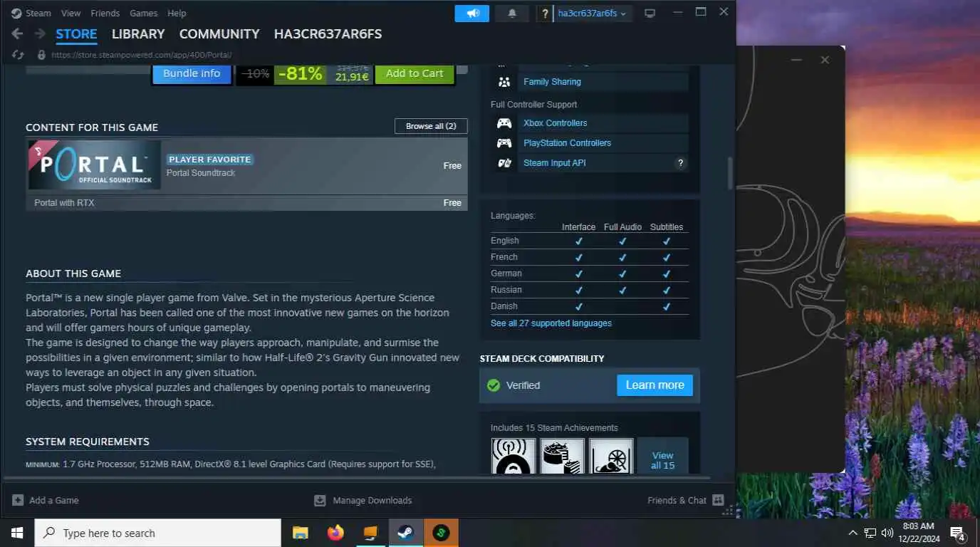
Task: Click the volume speaker tray icon
Action: pos(887,533)
